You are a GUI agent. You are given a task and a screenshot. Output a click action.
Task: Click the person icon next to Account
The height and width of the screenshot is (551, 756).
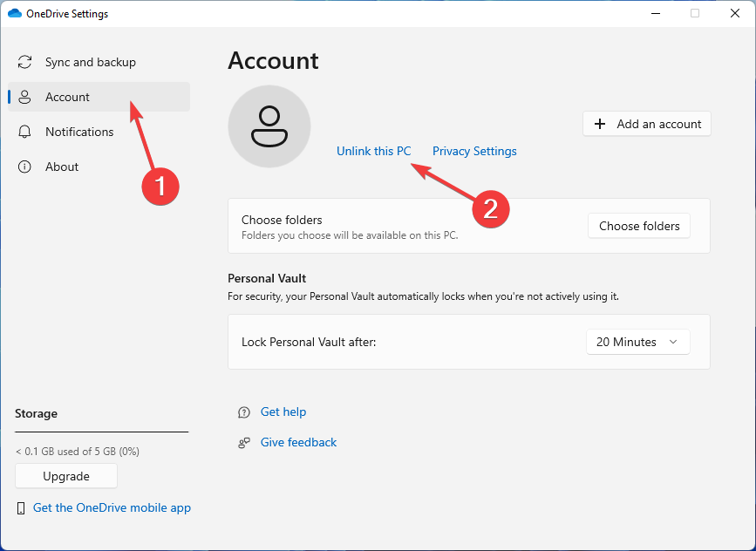click(x=24, y=97)
